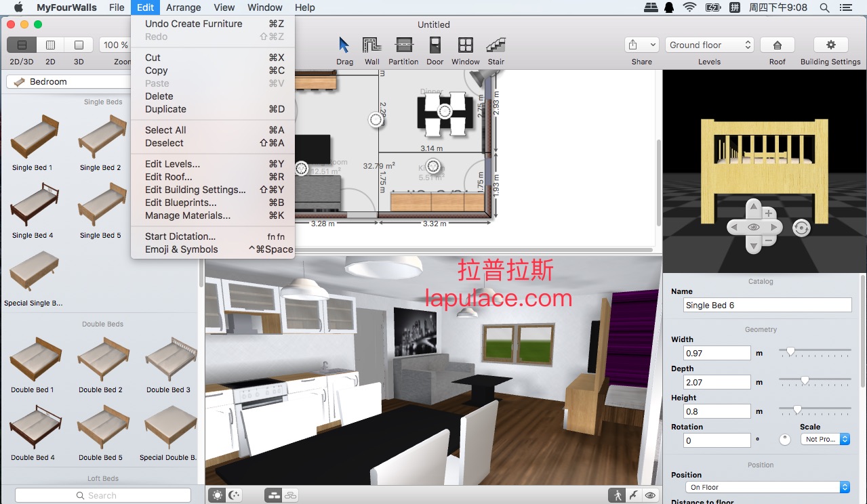Adjust the Height slider
Screen dimensions: 867x504
pos(797,410)
